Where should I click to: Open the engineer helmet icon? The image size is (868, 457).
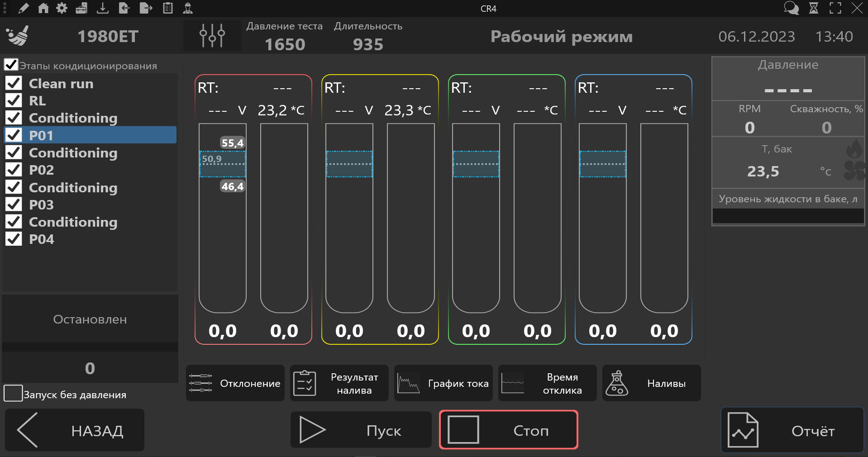coord(188,8)
